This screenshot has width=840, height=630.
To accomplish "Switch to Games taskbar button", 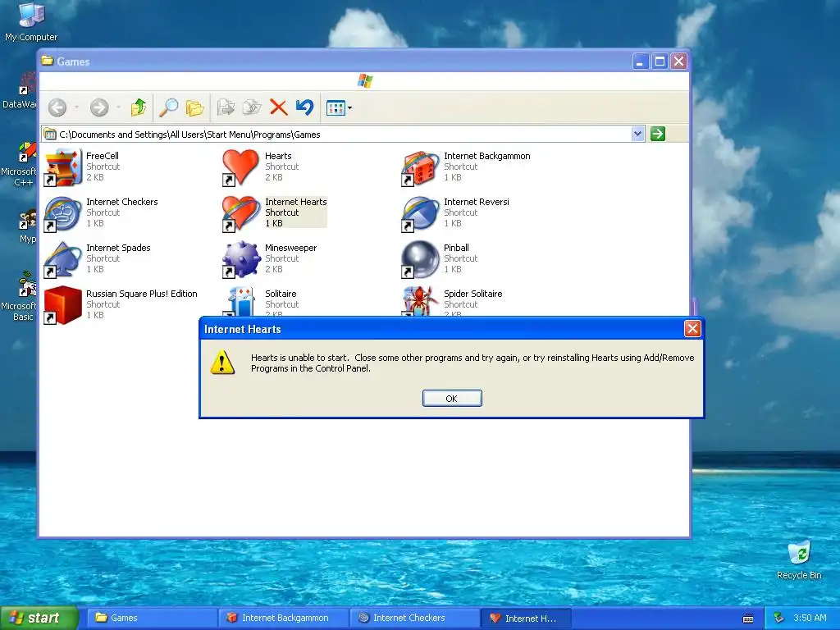I will coord(151,618).
